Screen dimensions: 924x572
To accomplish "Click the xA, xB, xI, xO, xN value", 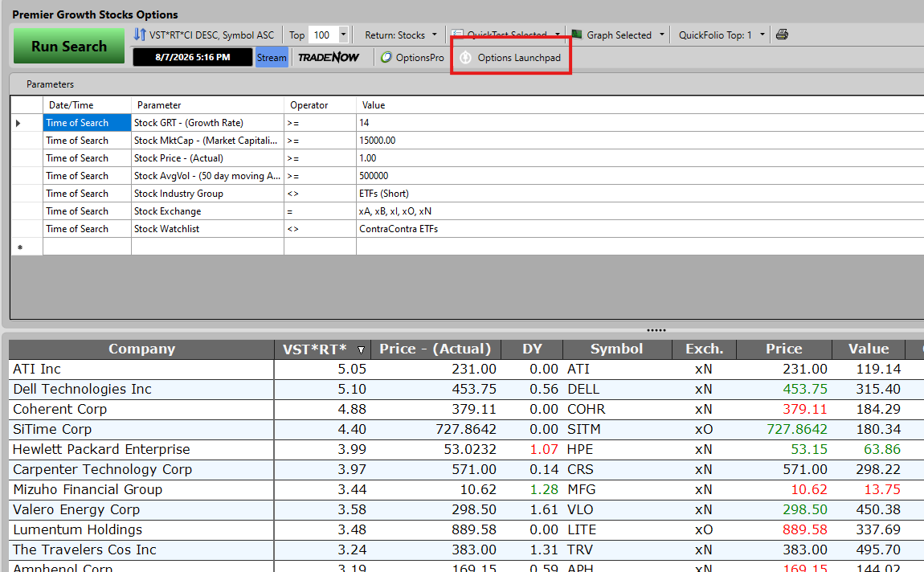I will coord(640,211).
